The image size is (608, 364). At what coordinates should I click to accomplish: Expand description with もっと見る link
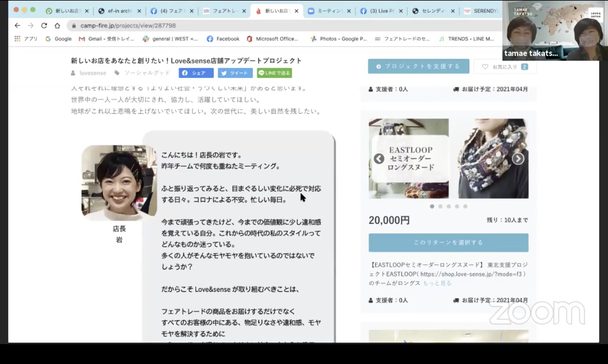437,283
